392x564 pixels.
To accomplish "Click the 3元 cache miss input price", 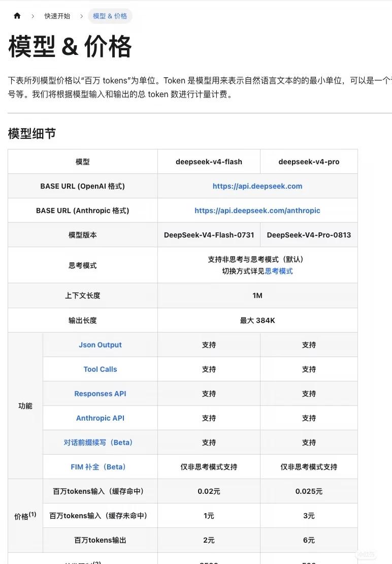I will point(309,516).
